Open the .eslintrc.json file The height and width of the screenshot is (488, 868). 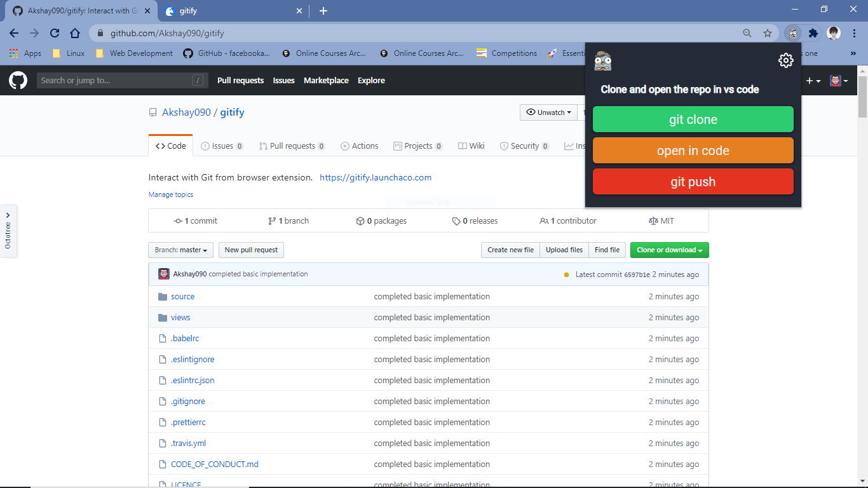(193, 380)
